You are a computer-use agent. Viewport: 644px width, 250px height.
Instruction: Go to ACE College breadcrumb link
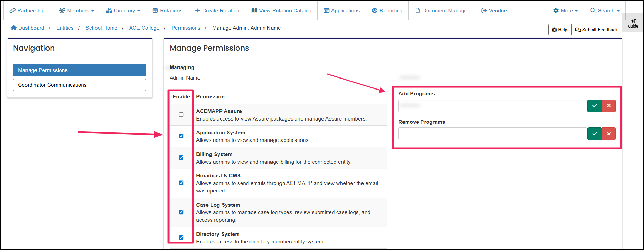tap(144, 28)
